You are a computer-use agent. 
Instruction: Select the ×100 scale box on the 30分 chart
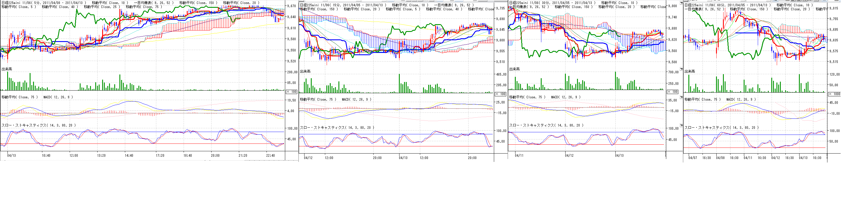point(673,92)
